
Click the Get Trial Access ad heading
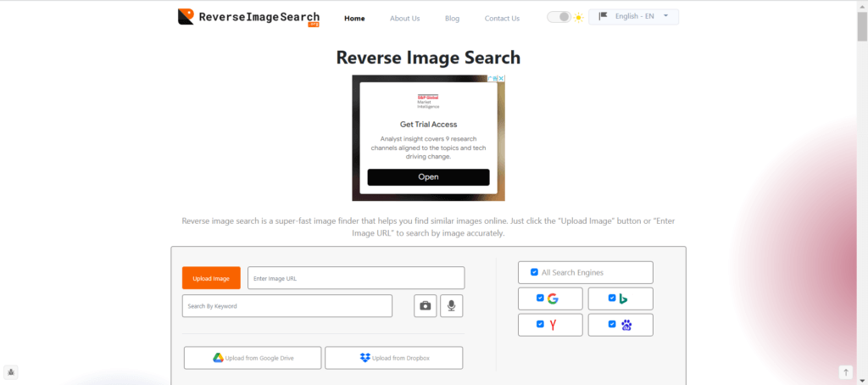coord(428,124)
